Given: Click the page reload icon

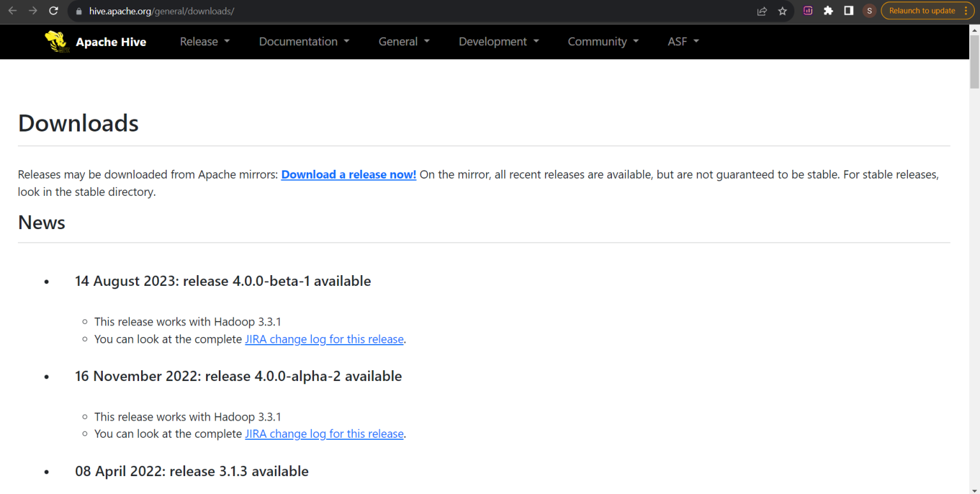Looking at the screenshot, I should tap(54, 11).
